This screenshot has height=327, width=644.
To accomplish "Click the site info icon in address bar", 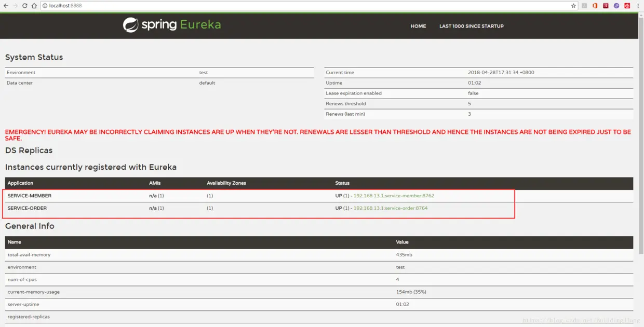I will coord(45,6).
